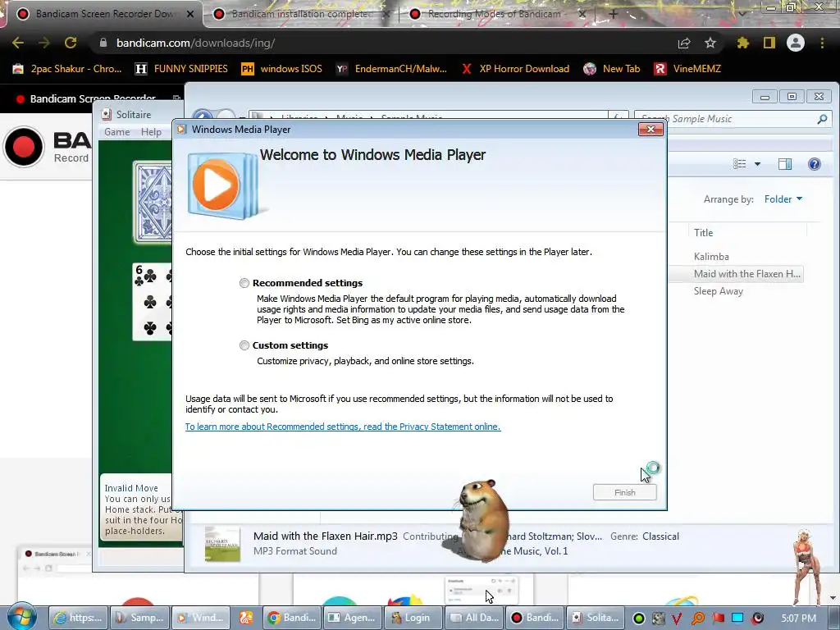Open a new Chrome tab with plus button

pos(614,14)
